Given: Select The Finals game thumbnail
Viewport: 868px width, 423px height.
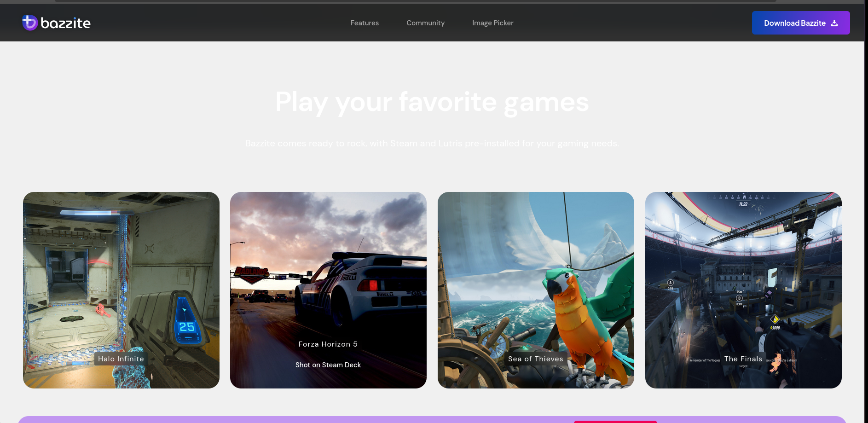Looking at the screenshot, I should 743,290.
